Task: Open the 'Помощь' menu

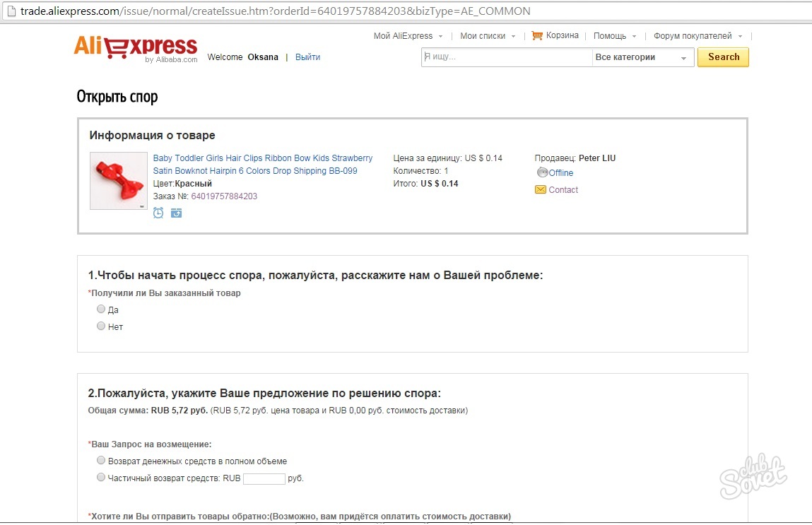Action: click(x=614, y=36)
